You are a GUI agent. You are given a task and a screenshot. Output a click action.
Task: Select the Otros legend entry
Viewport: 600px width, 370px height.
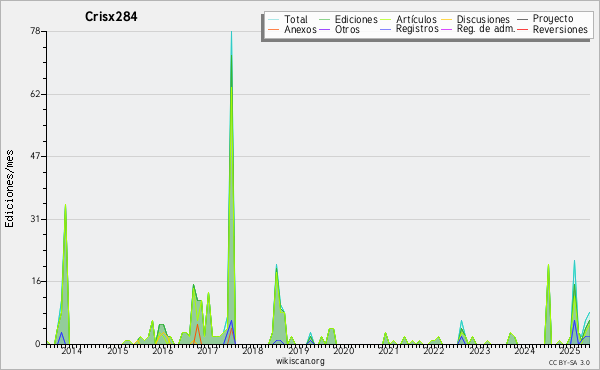click(x=339, y=29)
